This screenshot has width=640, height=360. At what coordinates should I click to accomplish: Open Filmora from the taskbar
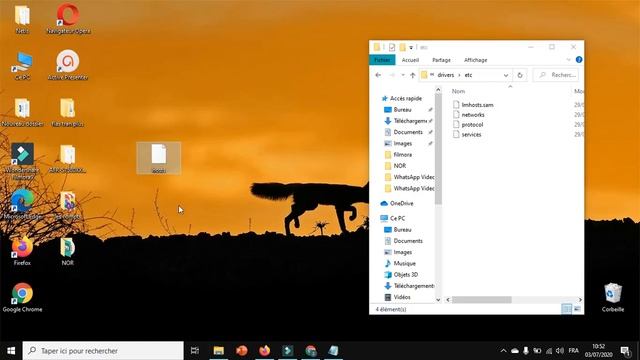(x=287, y=351)
